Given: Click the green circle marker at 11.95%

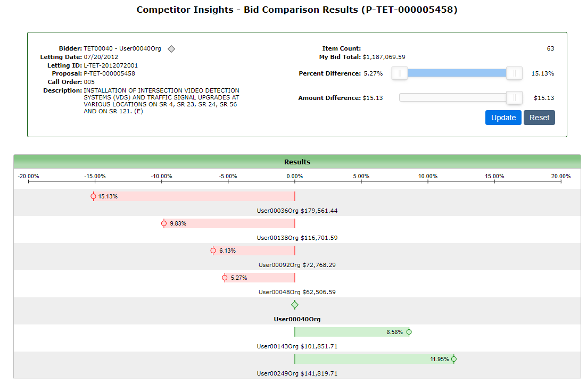Looking at the screenshot, I should coord(454,359).
